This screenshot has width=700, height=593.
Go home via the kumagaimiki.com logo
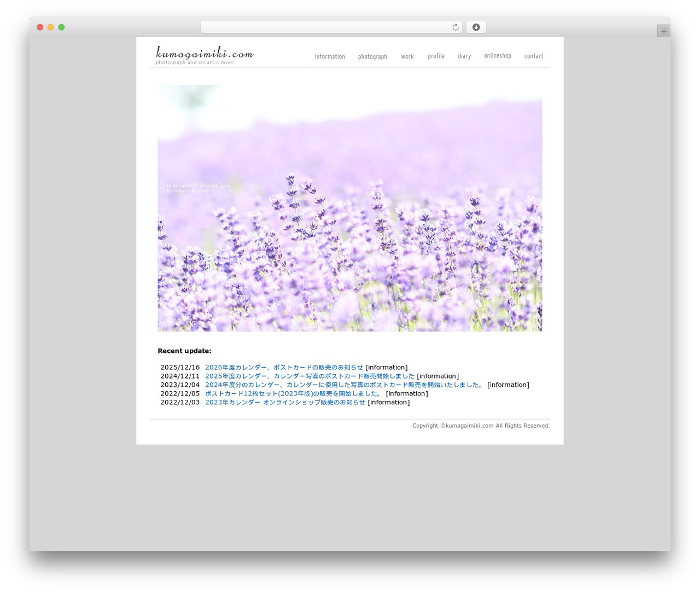pyautogui.click(x=205, y=55)
